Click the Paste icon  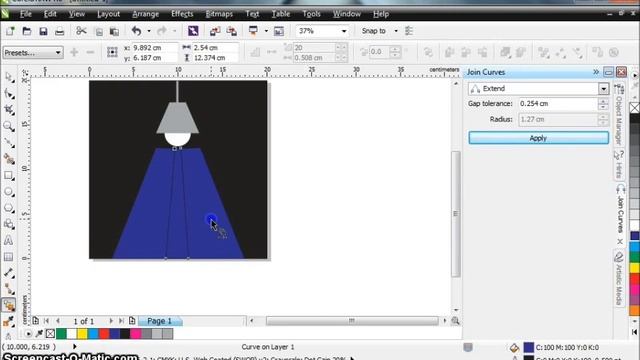(x=114, y=31)
